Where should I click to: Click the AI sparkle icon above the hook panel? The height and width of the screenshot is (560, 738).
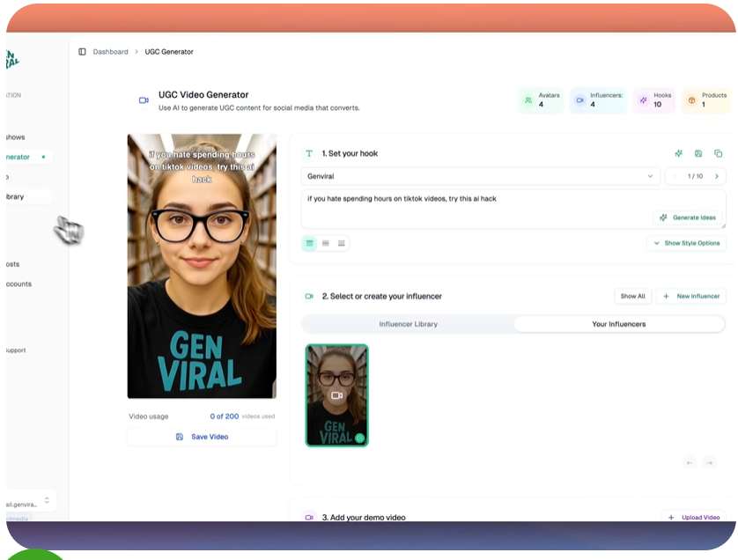click(679, 153)
